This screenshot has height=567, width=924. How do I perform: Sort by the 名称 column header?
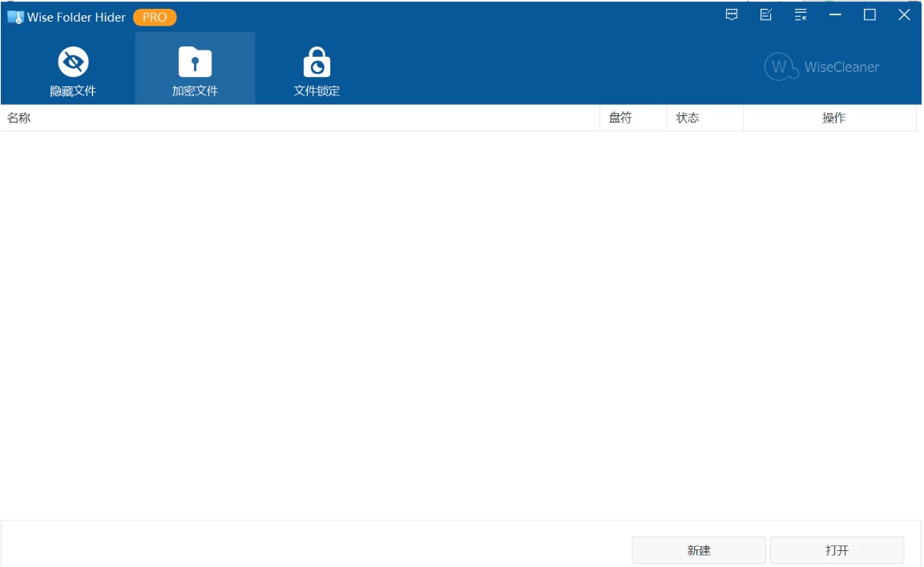[x=19, y=118]
